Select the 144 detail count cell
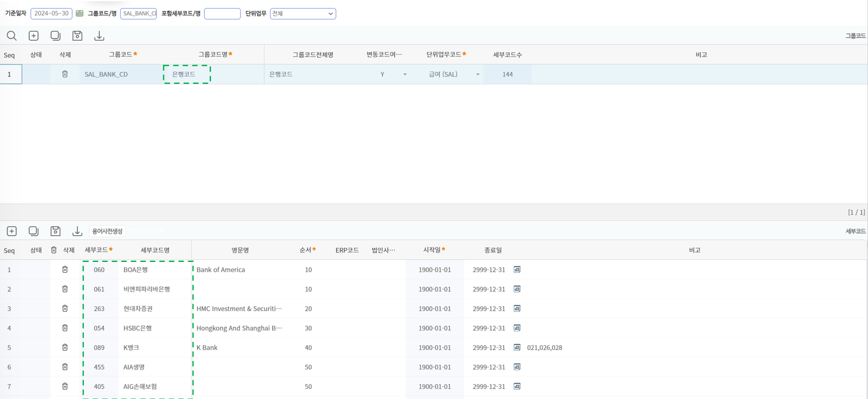This screenshot has width=868, height=399. click(507, 74)
